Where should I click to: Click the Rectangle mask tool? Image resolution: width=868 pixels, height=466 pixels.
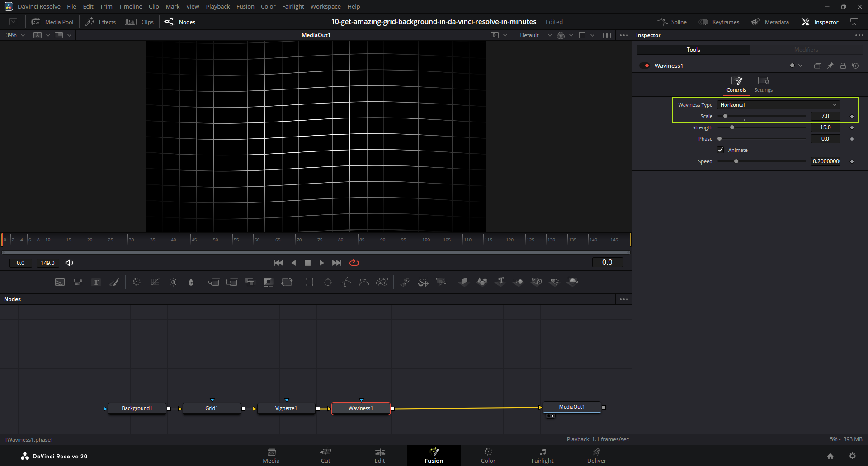(310, 282)
